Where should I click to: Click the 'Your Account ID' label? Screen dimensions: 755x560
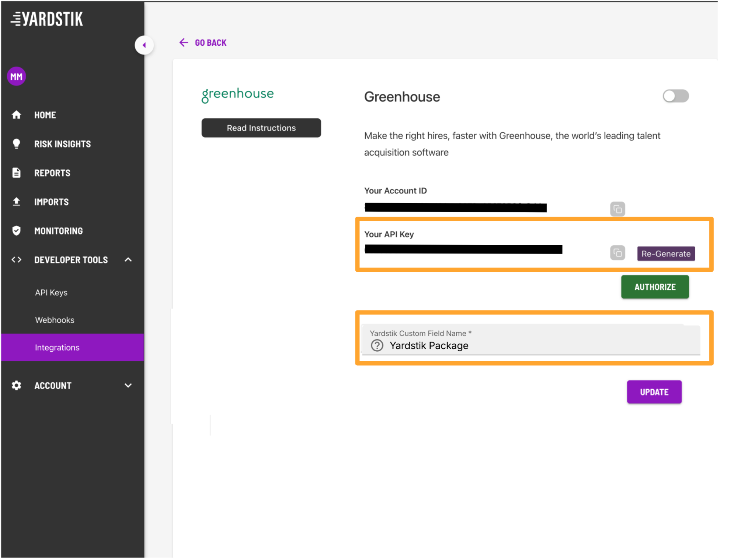[x=395, y=191]
